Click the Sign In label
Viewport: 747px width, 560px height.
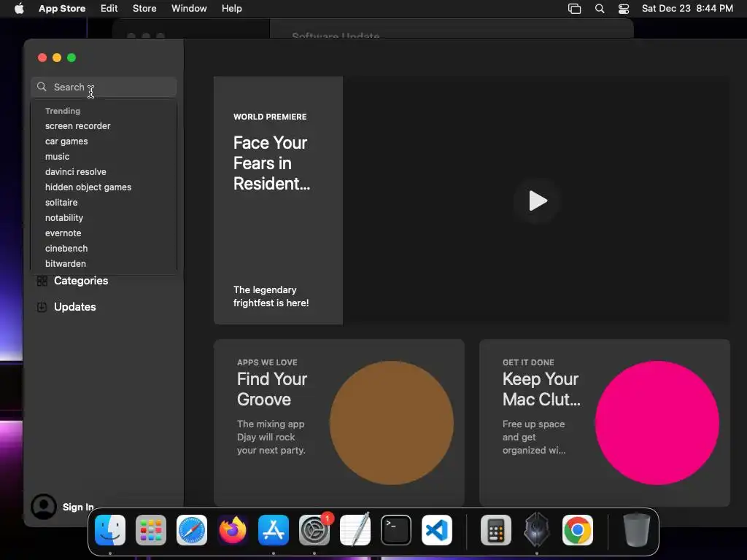click(x=78, y=507)
